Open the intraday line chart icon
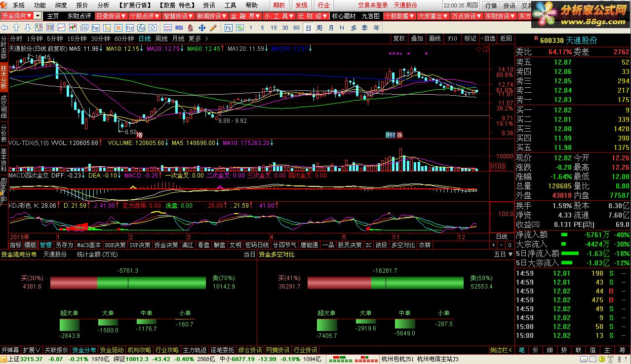The height and width of the screenshot is (364, 631). pyautogui.click(x=61, y=28)
